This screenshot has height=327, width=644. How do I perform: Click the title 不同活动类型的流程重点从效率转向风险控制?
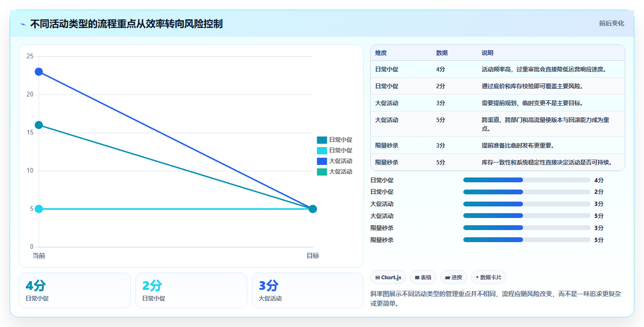pyautogui.click(x=126, y=24)
